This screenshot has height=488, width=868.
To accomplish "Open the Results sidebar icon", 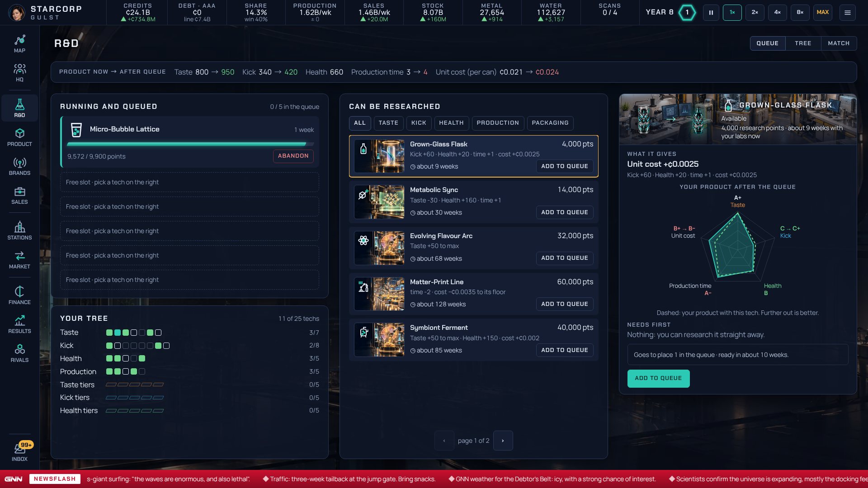I will pyautogui.click(x=19, y=324).
